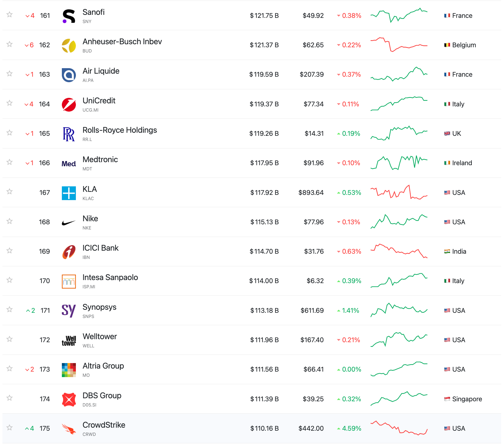The width and height of the screenshot is (502, 448).
Task: Click the CrowdStrike sparkline chart
Action: [x=399, y=428]
